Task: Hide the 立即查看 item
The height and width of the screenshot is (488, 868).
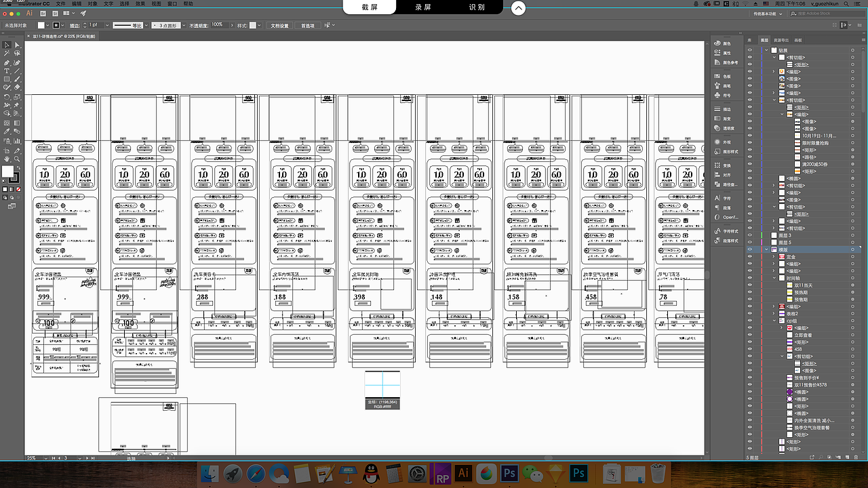Action: [749, 335]
